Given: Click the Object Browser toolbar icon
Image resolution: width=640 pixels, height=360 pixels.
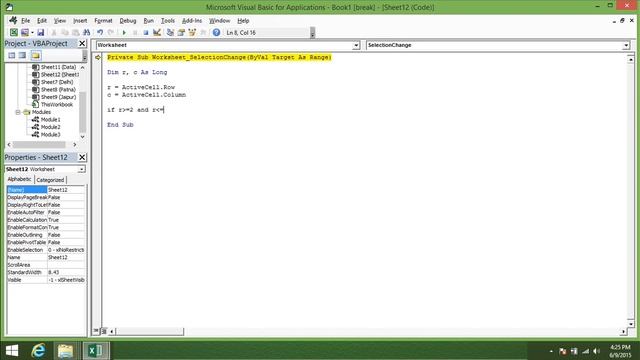Looking at the screenshot, I should click(192, 32).
